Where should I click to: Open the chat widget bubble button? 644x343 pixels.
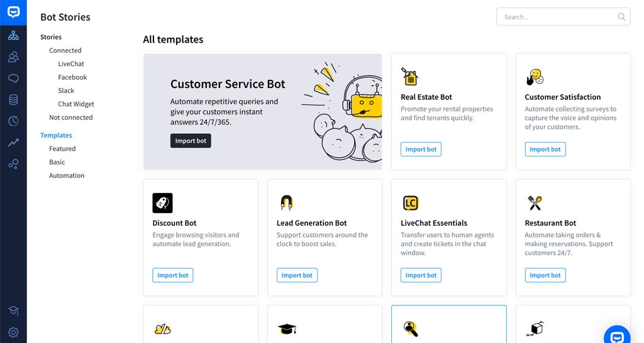tap(618, 336)
